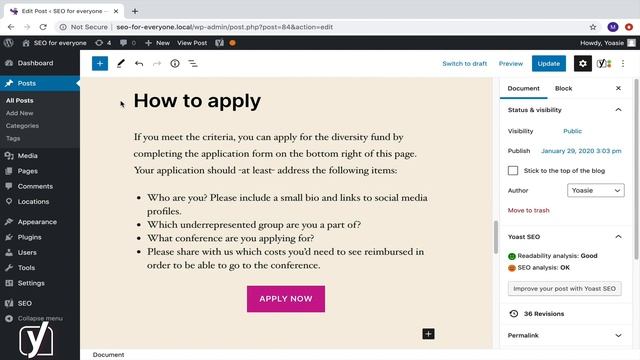Image resolution: width=640 pixels, height=360 pixels.
Task: Expand the Permalink section
Action: [618, 336]
